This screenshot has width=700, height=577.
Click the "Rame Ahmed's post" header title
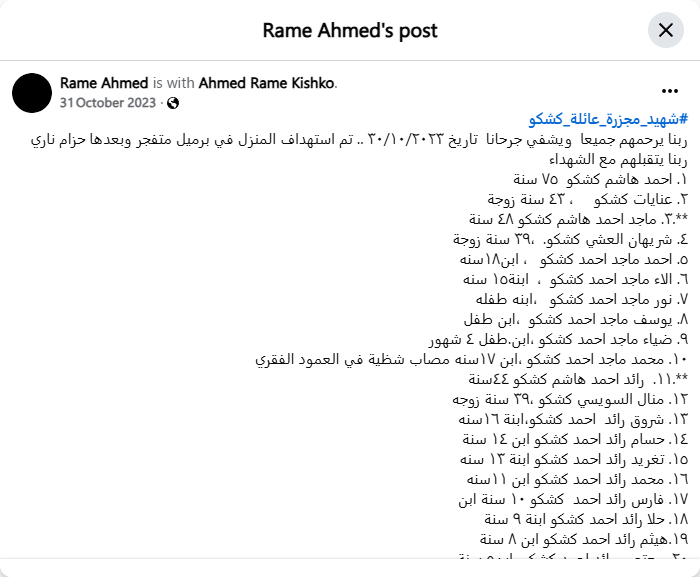tap(350, 30)
